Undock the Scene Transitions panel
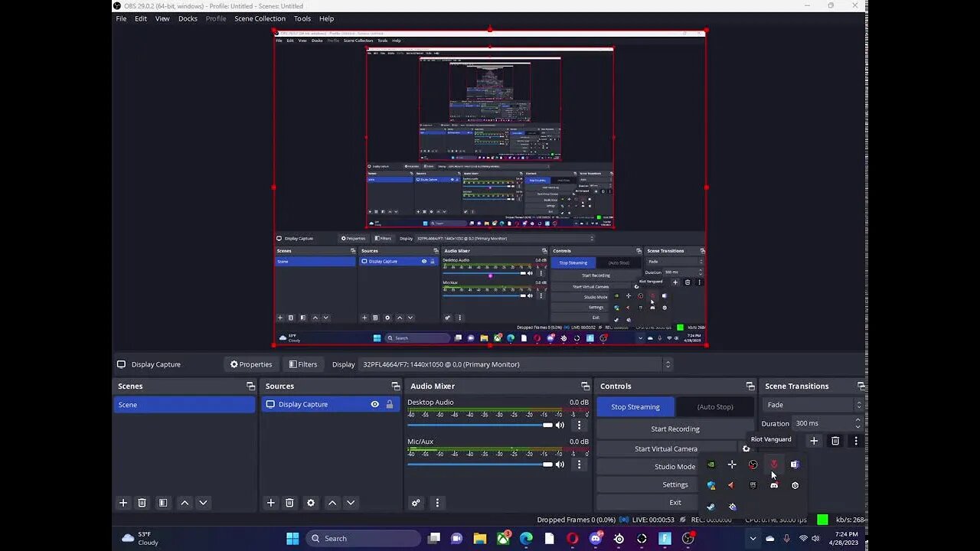 (861, 386)
